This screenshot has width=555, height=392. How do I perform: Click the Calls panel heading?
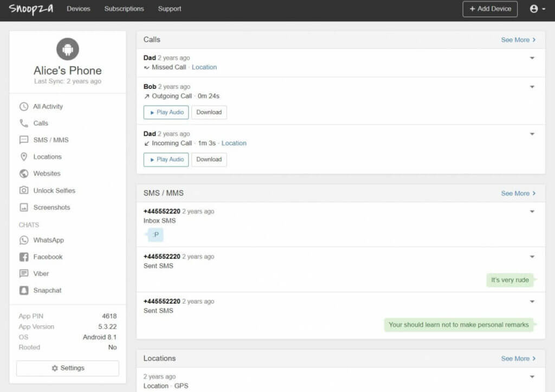point(152,40)
